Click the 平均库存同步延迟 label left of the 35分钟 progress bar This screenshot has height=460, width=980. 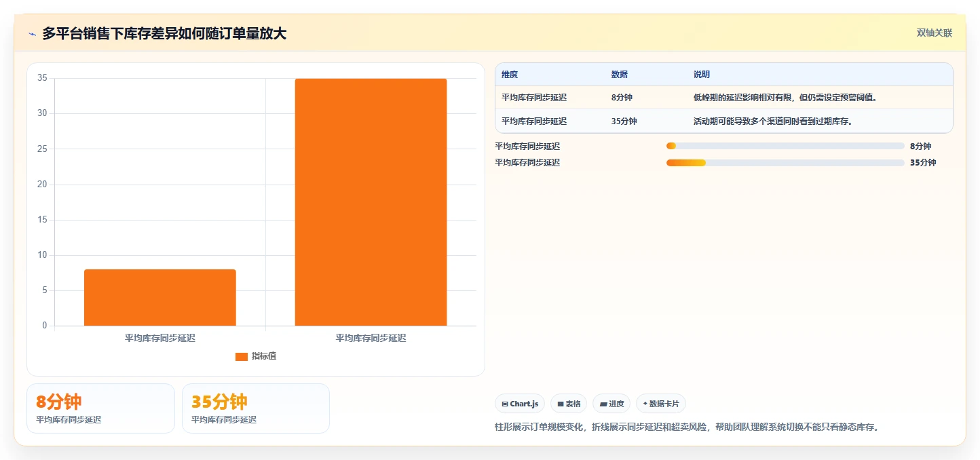(527, 163)
